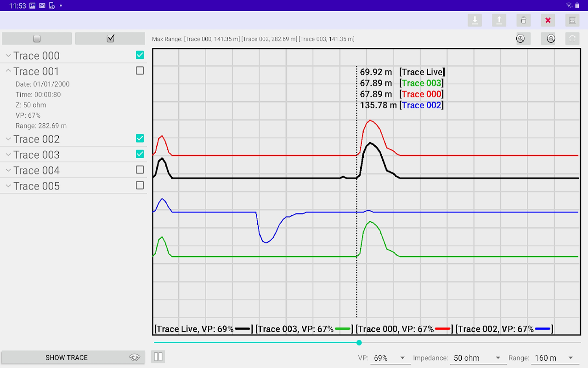Uncheck the Trace 002 checkbox
Screen dimensions: 588x368
click(140, 138)
